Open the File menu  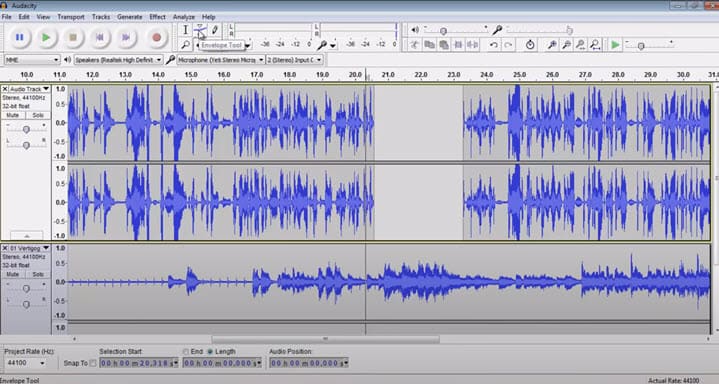6,17
